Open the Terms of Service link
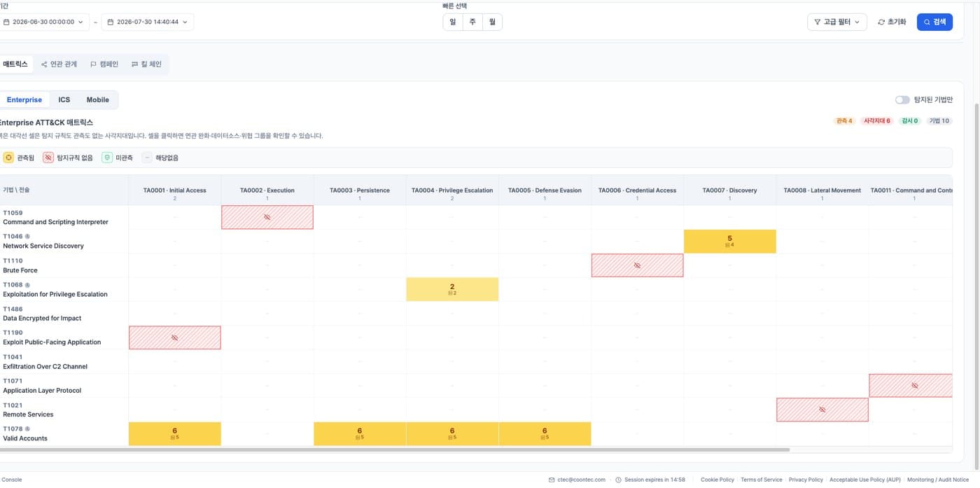The width and height of the screenshot is (980, 488). coord(761,480)
